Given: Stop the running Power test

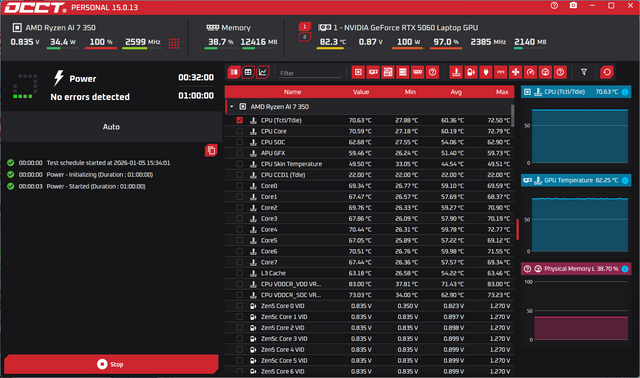Looking at the screenshot, I should (x=111, y=364).
